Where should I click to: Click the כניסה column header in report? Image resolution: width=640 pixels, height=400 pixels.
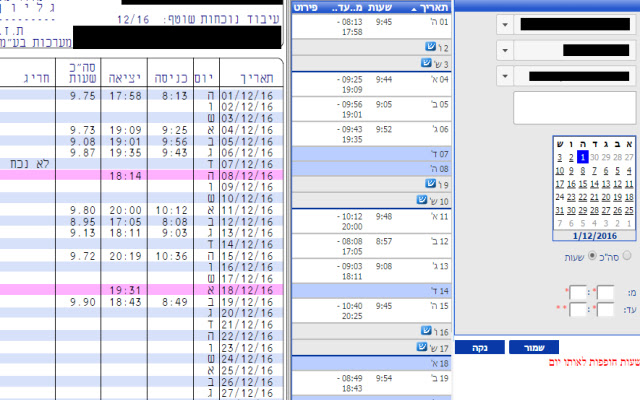pos(171,78)
